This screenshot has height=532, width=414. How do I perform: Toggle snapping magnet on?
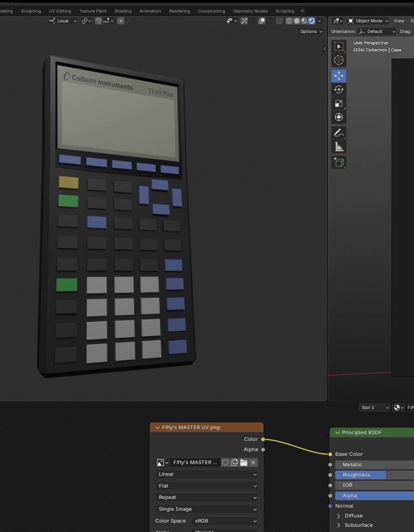[x=98, y=21]
